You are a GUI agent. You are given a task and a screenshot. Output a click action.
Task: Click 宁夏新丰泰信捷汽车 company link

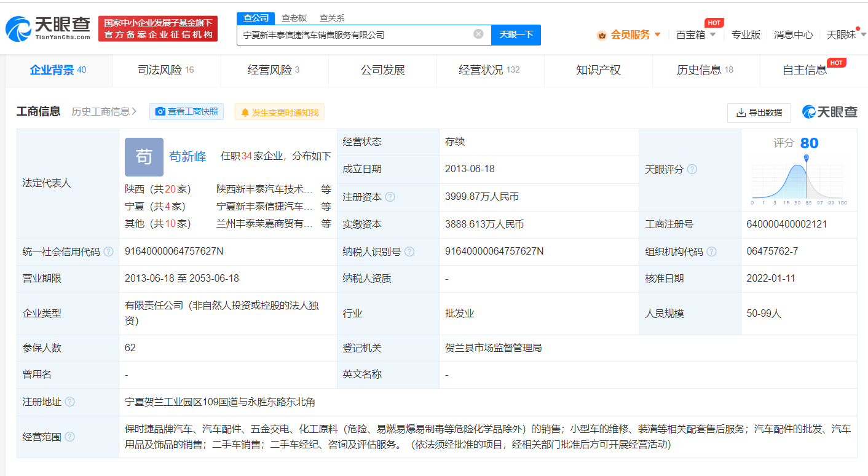(x=265, y=207)
